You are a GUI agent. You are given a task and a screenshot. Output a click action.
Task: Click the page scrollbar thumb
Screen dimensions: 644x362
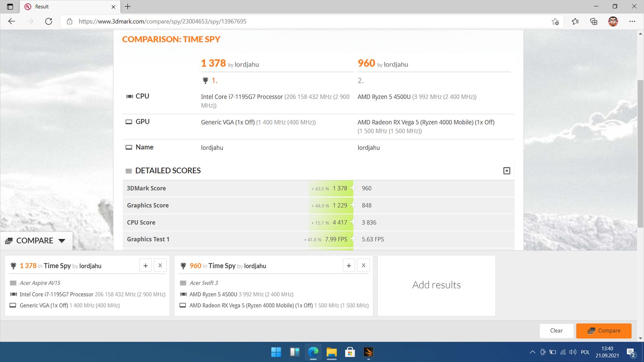[x=640, y=153]
